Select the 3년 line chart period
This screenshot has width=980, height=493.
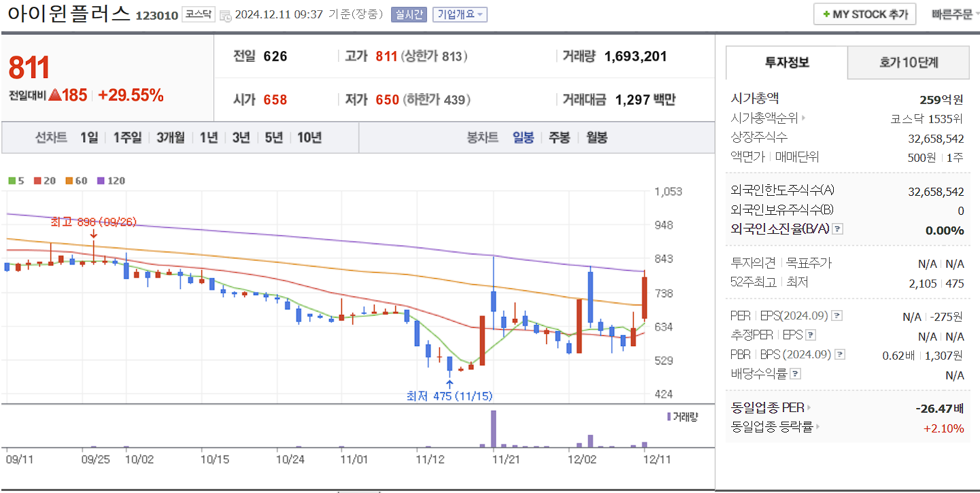241,137
